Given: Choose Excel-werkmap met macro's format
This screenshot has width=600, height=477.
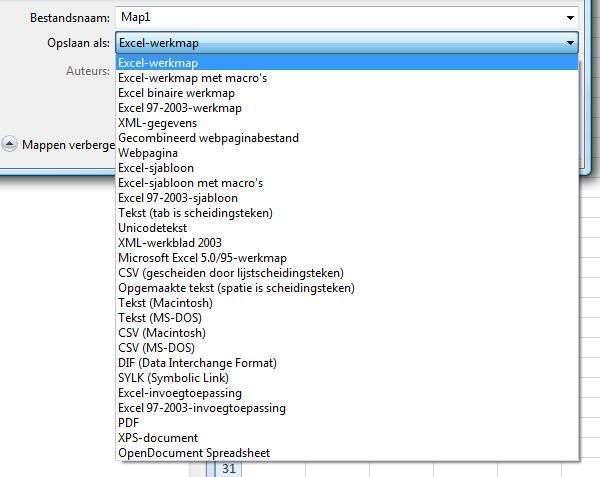Looking at the screenshot, I should point(347,78).
